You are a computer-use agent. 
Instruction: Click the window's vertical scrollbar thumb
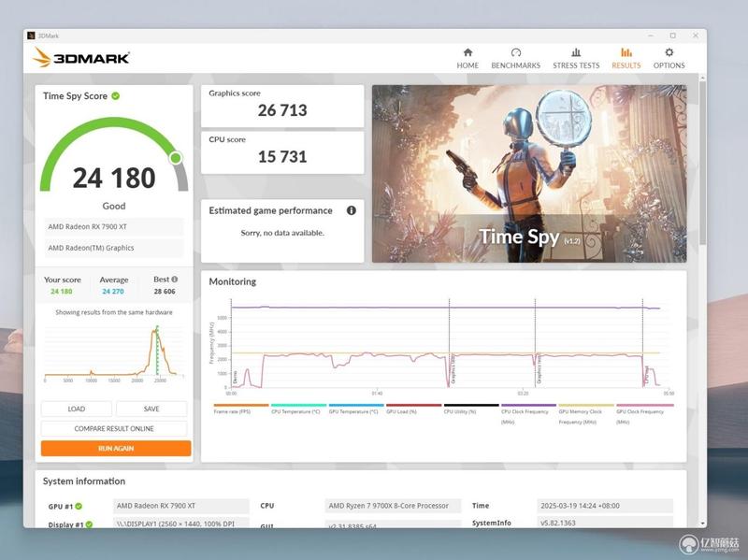point(702,162)
